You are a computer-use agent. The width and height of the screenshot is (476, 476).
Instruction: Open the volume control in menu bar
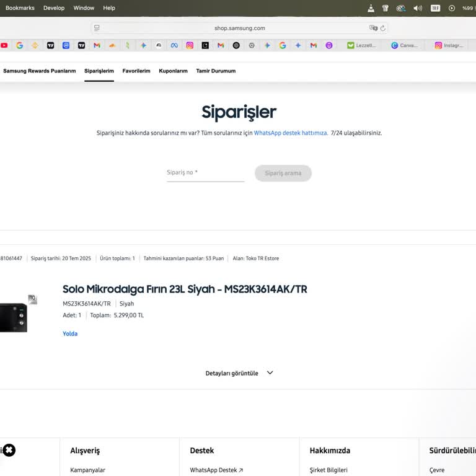point(418,8)
